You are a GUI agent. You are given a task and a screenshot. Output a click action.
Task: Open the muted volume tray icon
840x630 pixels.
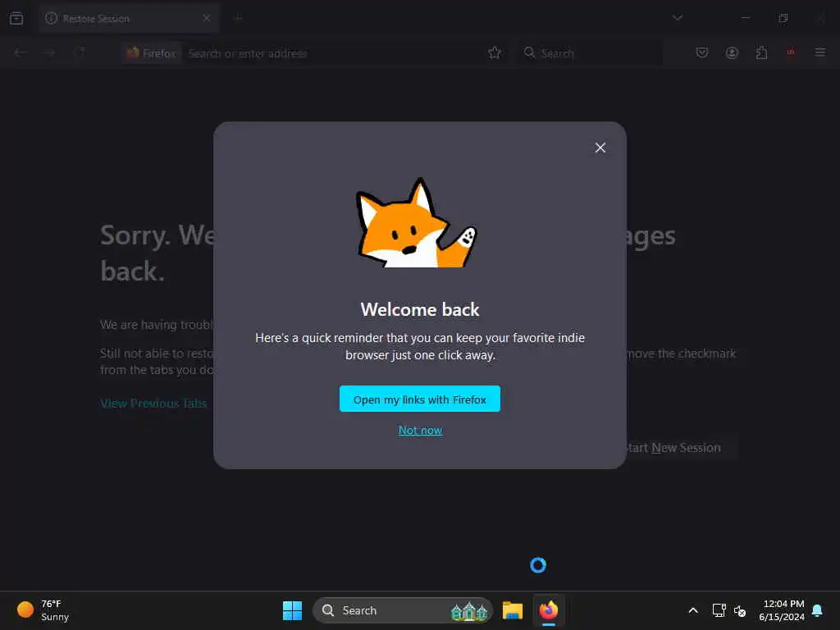tap(740, 610)
